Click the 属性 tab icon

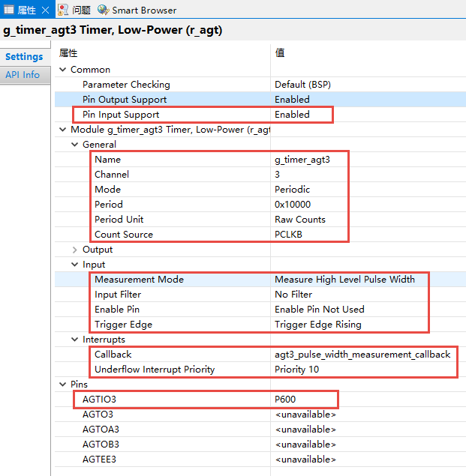[x=8, y=10]
